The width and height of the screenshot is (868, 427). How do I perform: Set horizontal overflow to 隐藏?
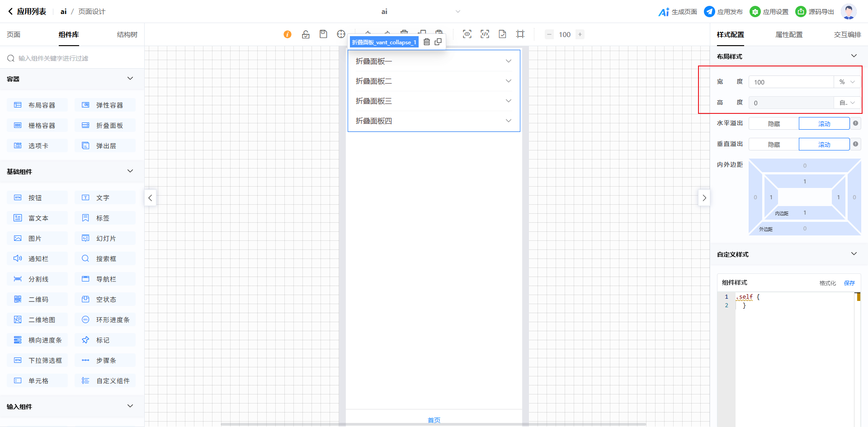tap(774, 124)
